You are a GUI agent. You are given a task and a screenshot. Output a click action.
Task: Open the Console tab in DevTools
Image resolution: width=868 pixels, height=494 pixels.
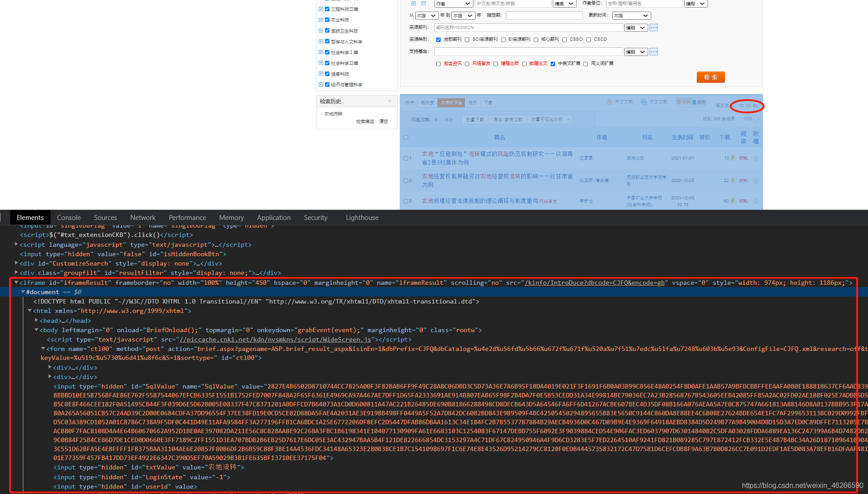[x=69, y=218]
